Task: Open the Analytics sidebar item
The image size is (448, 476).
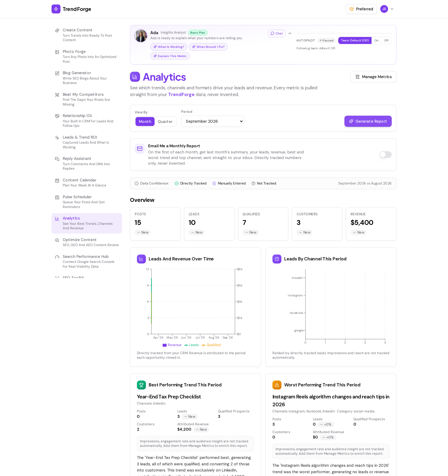Action: pos(87,223)
